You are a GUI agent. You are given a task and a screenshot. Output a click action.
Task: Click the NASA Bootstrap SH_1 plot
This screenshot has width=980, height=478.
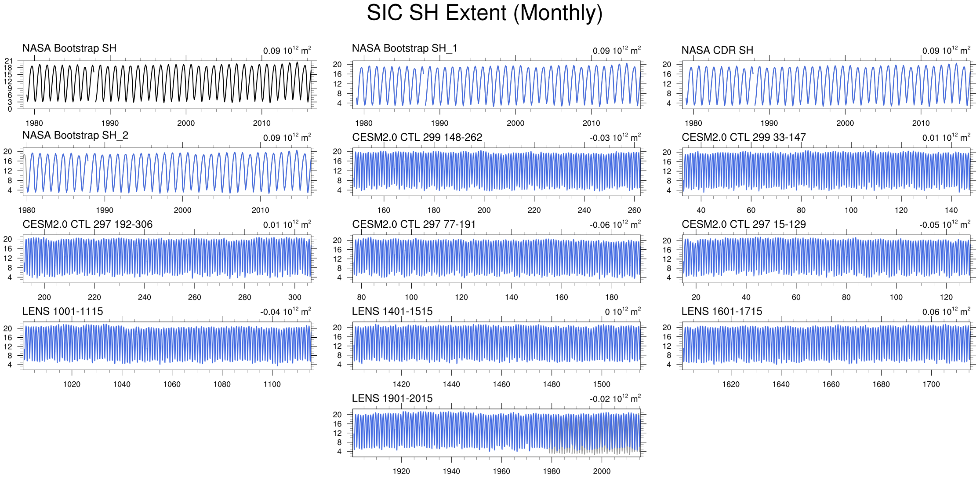point(497,85)
